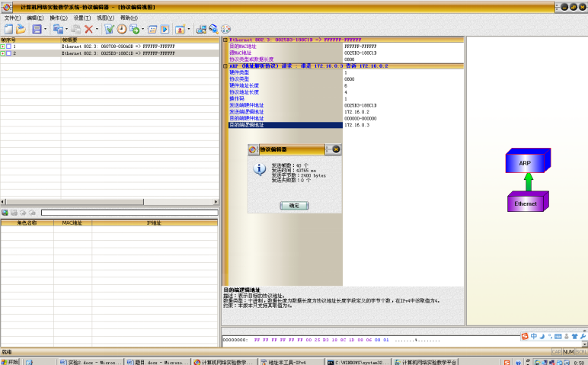Open the dropdown arrow beside the Save icon

46,29
